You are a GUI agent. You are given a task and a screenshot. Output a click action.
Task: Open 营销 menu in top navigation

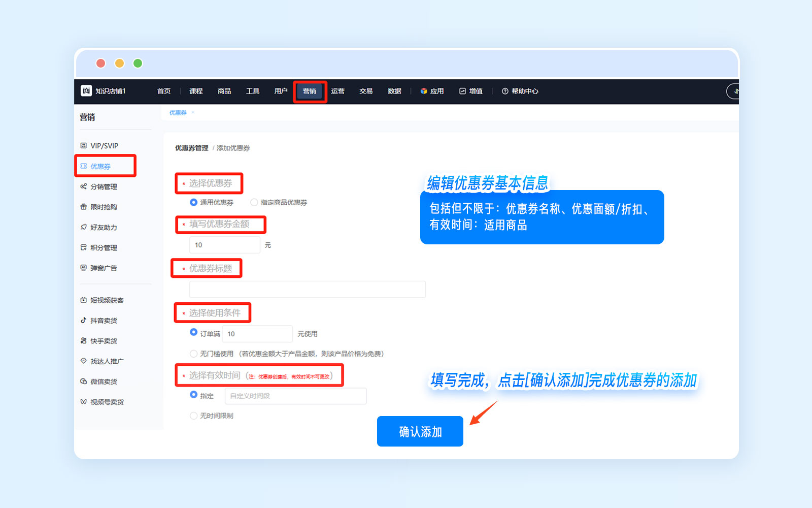tap(310, 91)
